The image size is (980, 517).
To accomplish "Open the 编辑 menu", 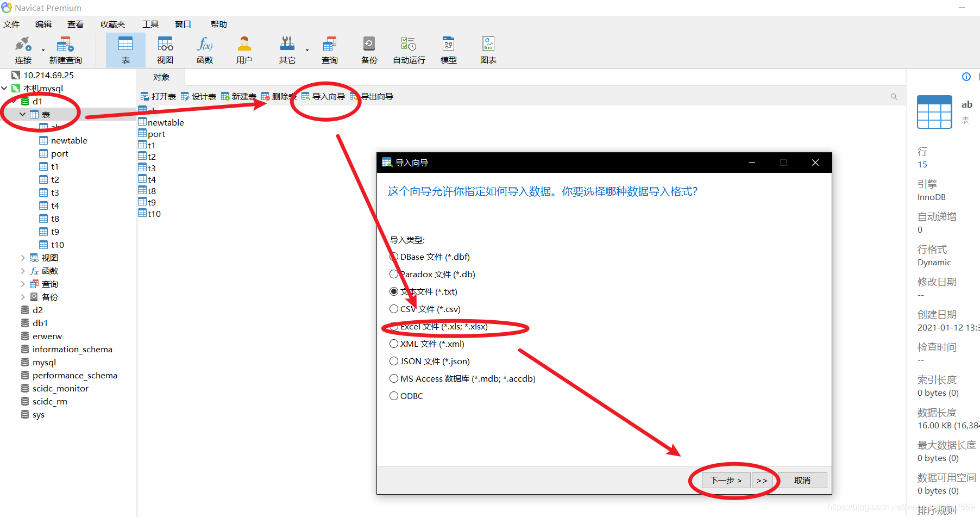I will point(43,24).
